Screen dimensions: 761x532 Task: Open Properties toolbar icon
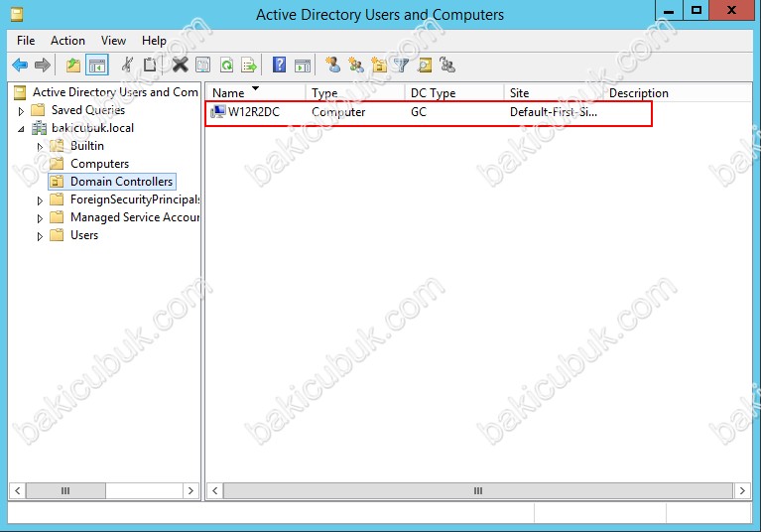click(x=202, y=65)
